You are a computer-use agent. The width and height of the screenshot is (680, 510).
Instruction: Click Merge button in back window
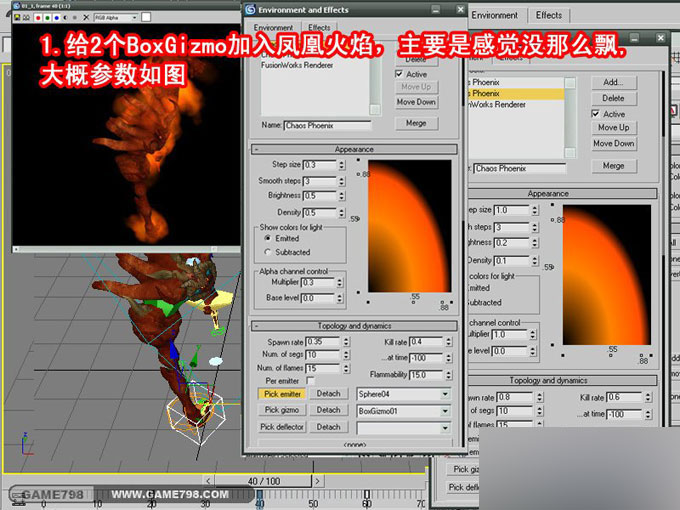614,166
